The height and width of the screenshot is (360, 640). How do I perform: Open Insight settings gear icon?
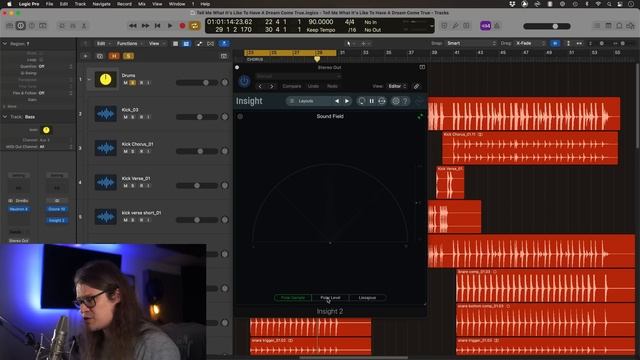coord(396,101)
